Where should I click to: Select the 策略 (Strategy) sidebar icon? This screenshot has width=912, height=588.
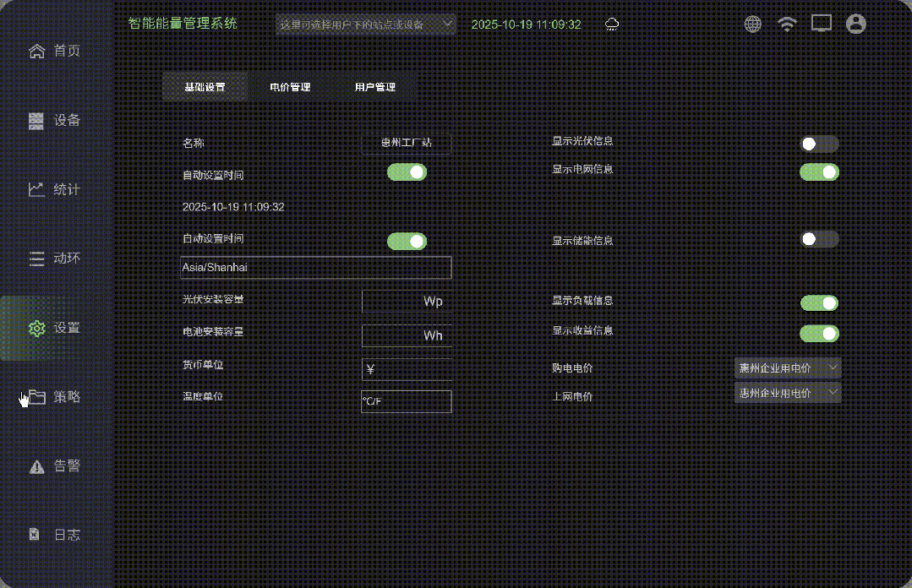pos(56,396)
